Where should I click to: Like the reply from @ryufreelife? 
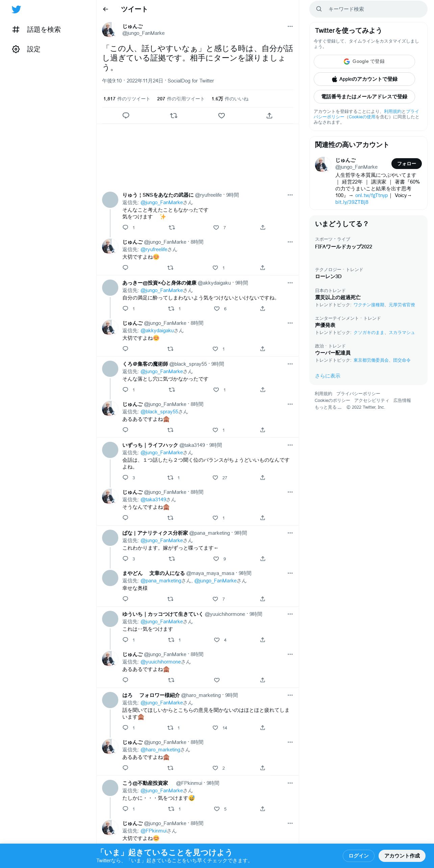click(216, 227)
